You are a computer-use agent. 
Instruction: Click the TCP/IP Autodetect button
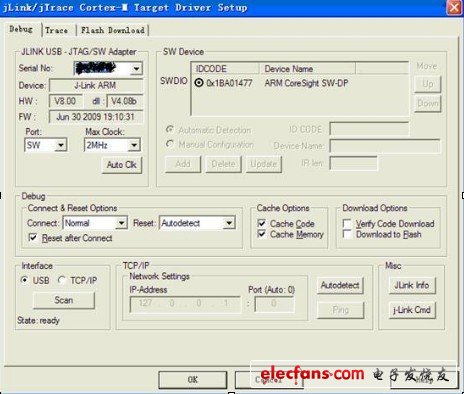tap(340, 285)
